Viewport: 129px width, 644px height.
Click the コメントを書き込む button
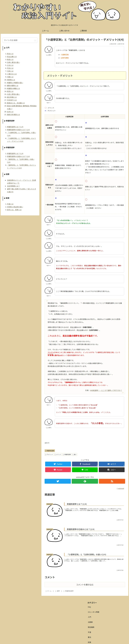[85, 585]
